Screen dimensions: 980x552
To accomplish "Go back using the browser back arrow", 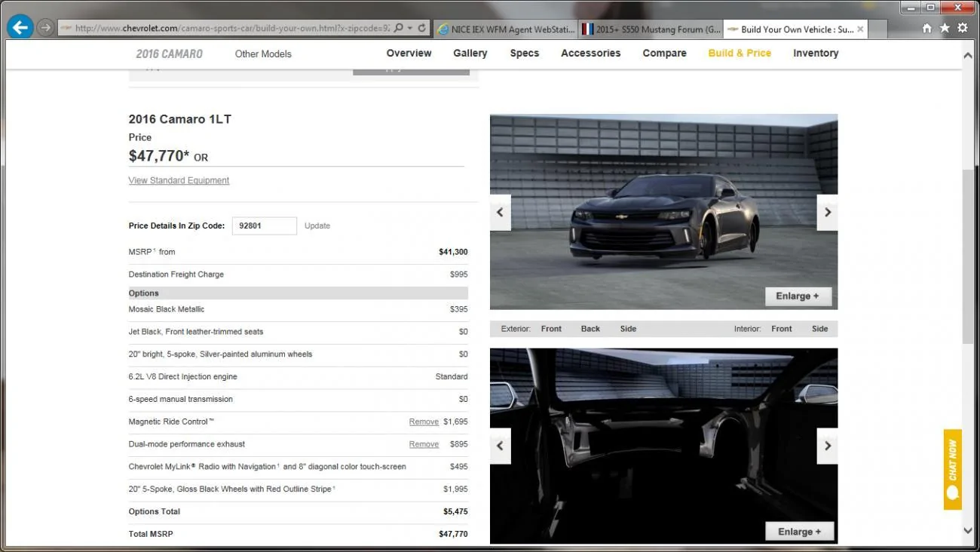I will [20, 28].
